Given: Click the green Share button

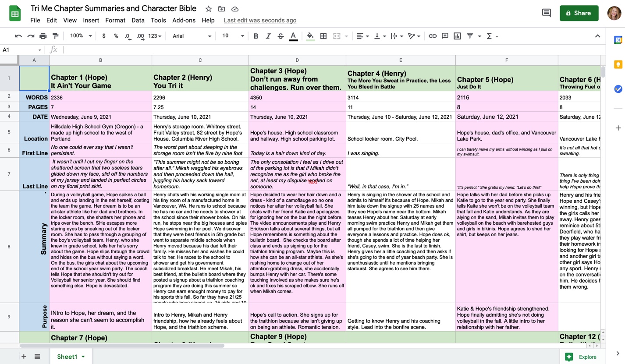Looking at the screenshot, I should [x=579, y=13].
